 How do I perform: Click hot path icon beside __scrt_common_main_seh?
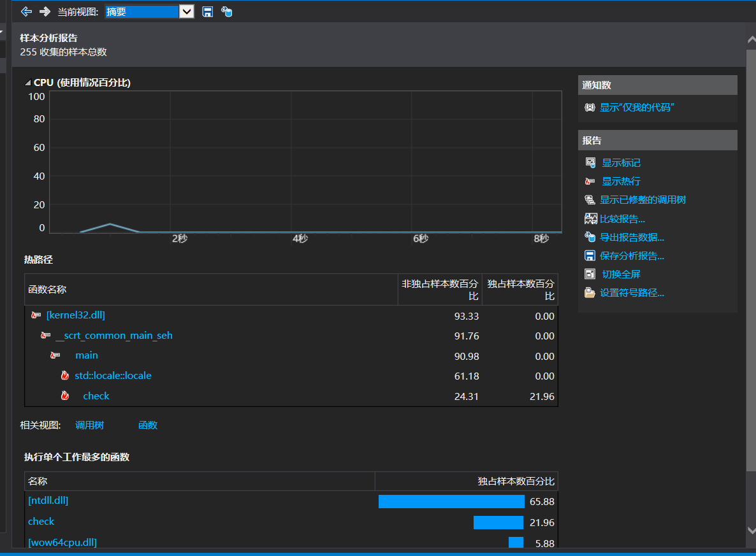point(45,336)
